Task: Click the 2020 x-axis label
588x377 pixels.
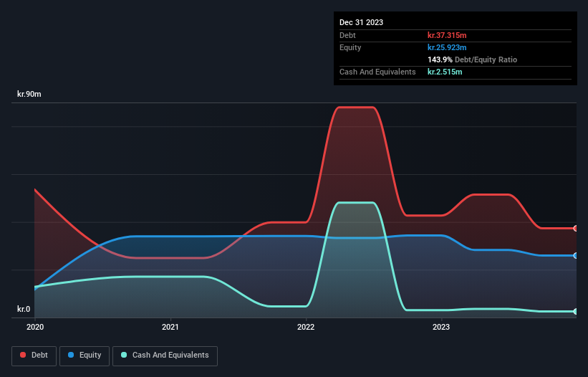Action: tap(35, 327)
